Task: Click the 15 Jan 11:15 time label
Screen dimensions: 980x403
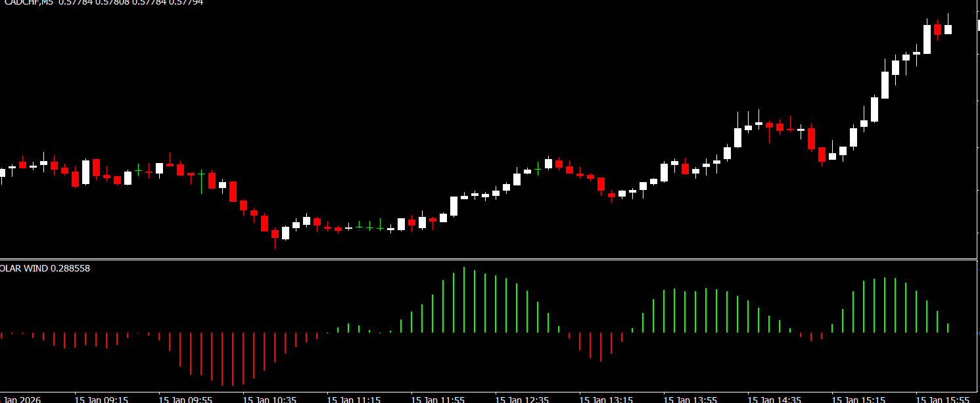Action: click(354, 399)
